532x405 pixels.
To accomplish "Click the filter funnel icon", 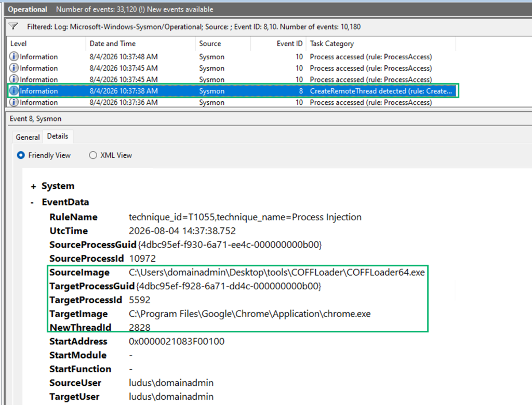I will 13,26.
